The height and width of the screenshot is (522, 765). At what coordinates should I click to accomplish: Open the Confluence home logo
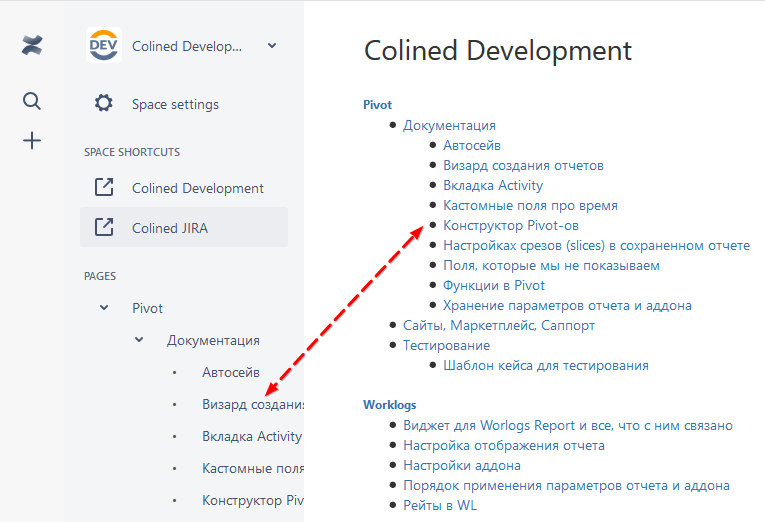[32, 46]
